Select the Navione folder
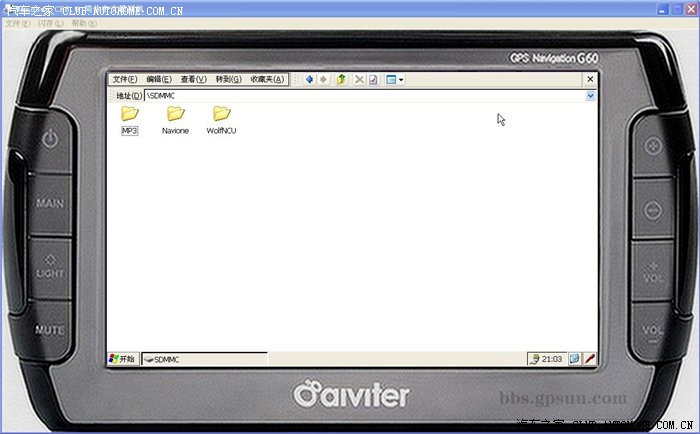Screen dimensions: 700x434 175,121
